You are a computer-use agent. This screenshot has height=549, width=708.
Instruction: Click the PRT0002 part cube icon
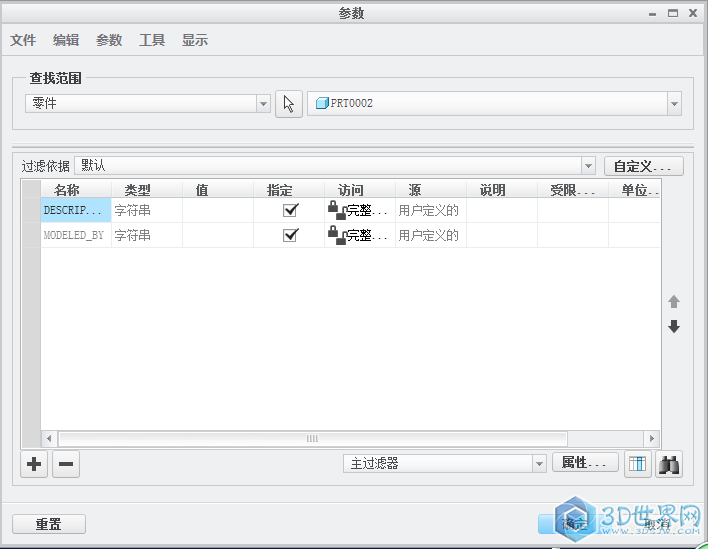(x=322, y=103)
